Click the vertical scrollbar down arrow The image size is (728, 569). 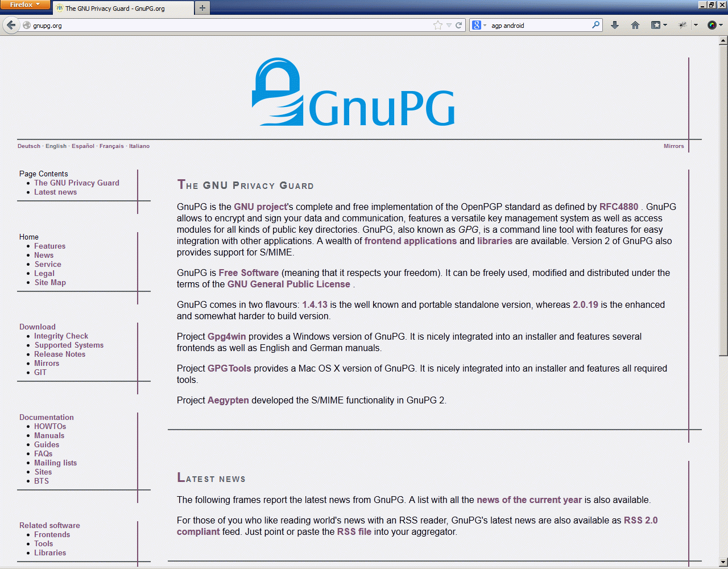coord(723,563)
